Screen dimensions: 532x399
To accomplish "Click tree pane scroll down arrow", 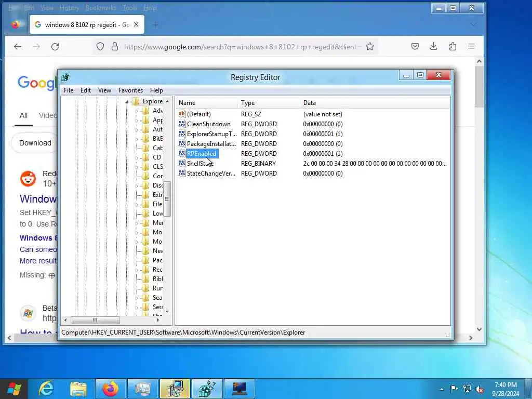I will pos(167,311).
